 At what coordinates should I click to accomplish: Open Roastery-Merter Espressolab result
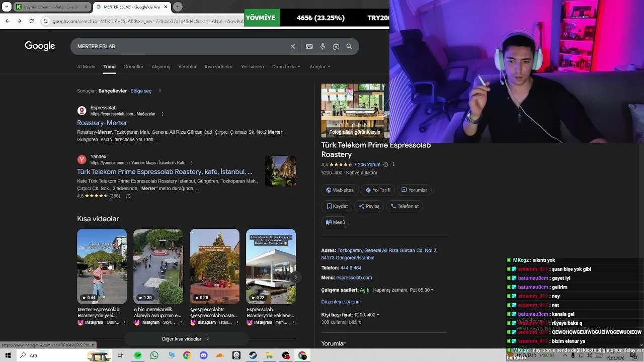[x=102, y=123]
